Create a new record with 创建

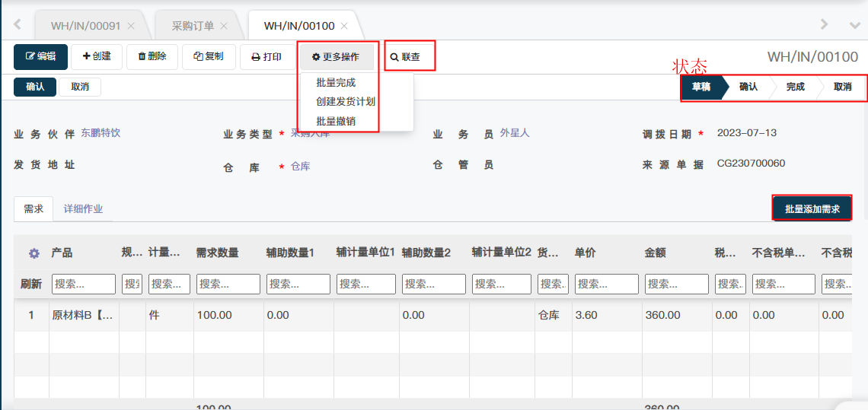(x=96, y=56)
